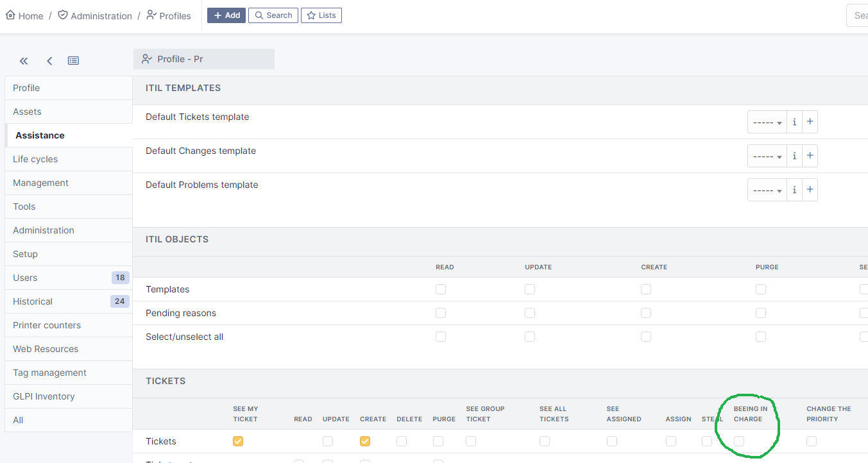Open the Historical tab
This screenshot has width=868, height=463.
[69, 301]
